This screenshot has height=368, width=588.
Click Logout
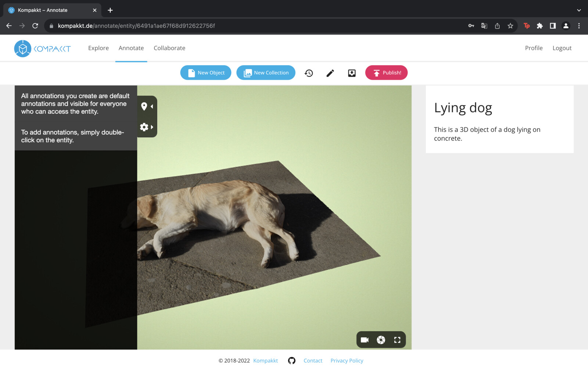[x=562, y=48]
